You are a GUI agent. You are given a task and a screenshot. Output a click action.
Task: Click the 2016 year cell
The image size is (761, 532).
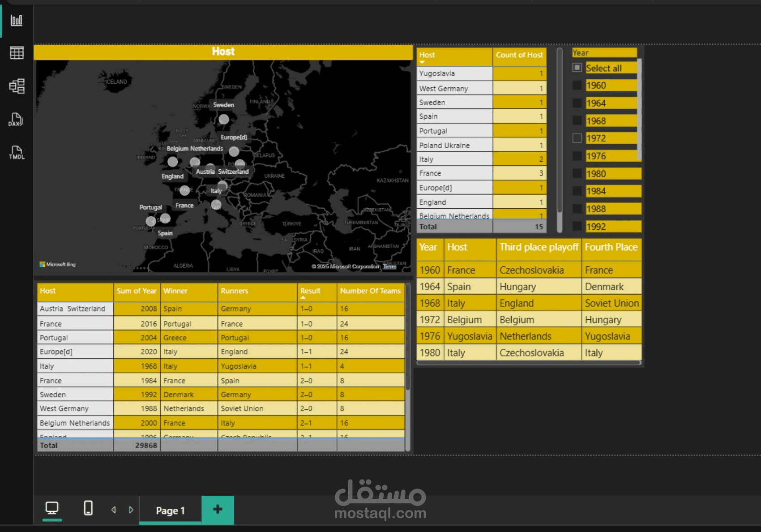point(137,324)
